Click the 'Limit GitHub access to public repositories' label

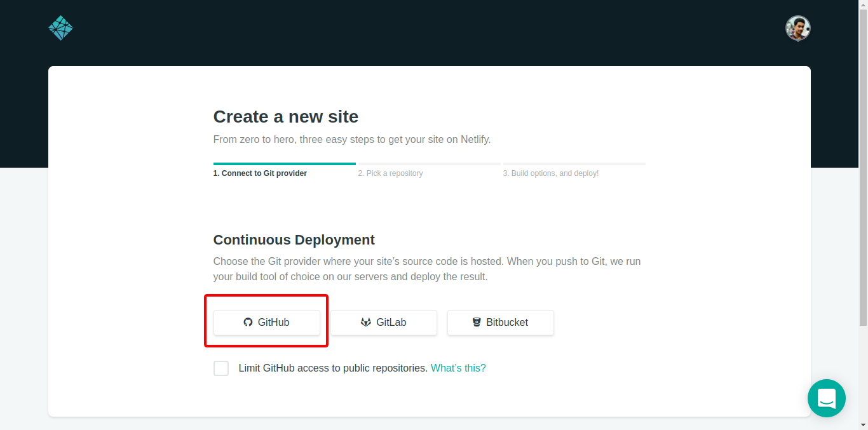pos(332,368)
